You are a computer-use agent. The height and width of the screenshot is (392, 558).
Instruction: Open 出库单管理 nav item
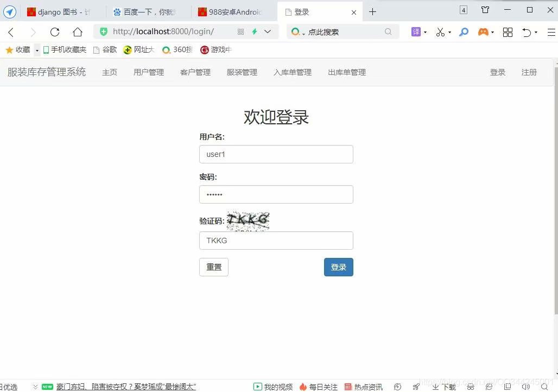pos(347,72)
